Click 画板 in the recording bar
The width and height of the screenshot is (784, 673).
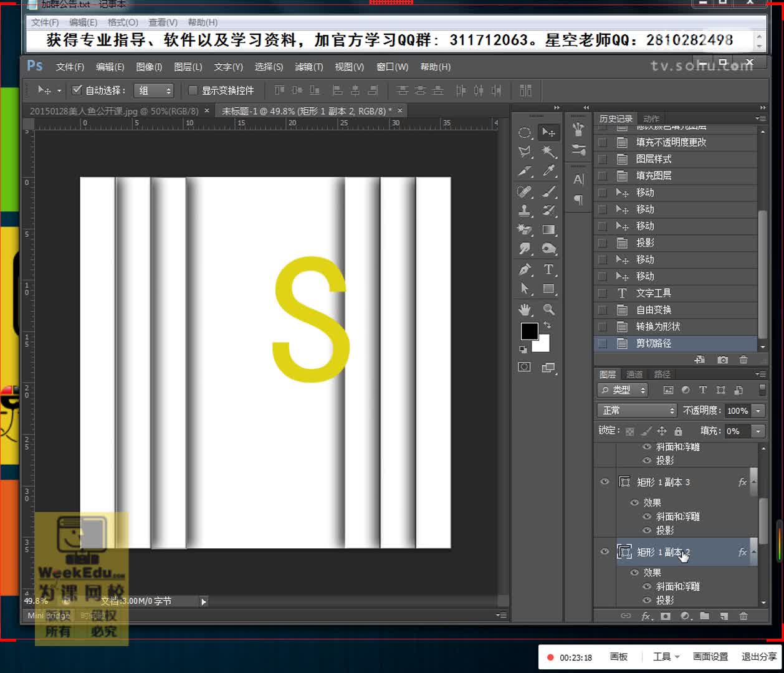[618, 657]
